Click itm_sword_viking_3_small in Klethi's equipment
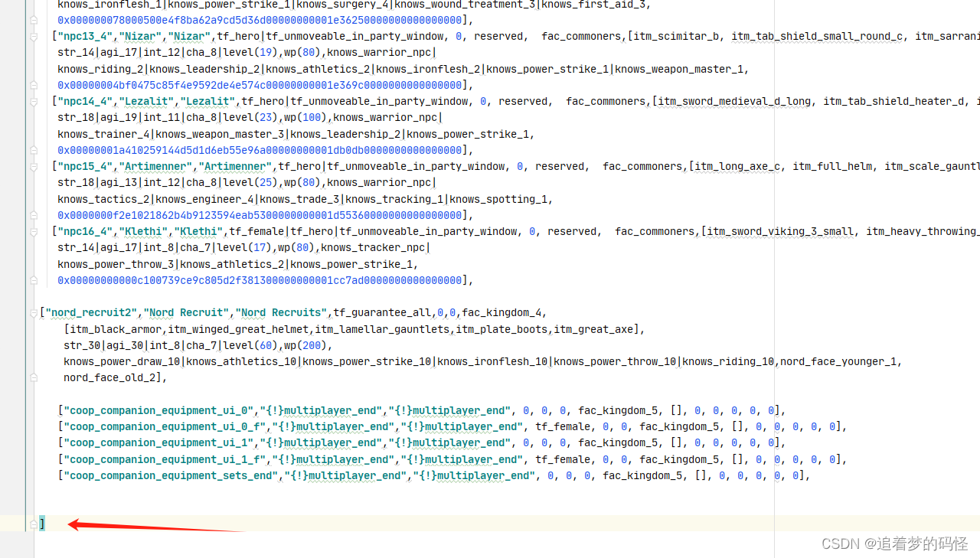Viewport: 980px width, 558px height. [x=780, y=231]
